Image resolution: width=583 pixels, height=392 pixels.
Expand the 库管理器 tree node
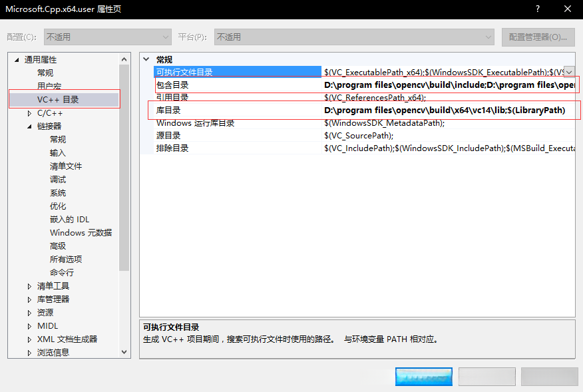[x=28, y=299]
